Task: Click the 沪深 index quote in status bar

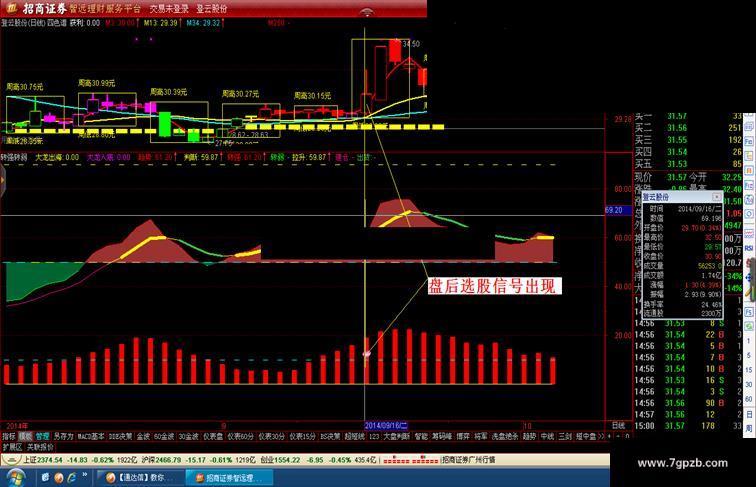Action: 198,460
